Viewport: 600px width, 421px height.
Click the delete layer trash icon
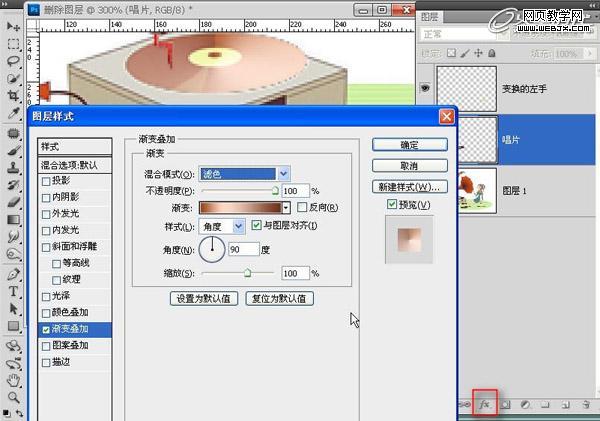pyautogui.click(x=583, y=404)
